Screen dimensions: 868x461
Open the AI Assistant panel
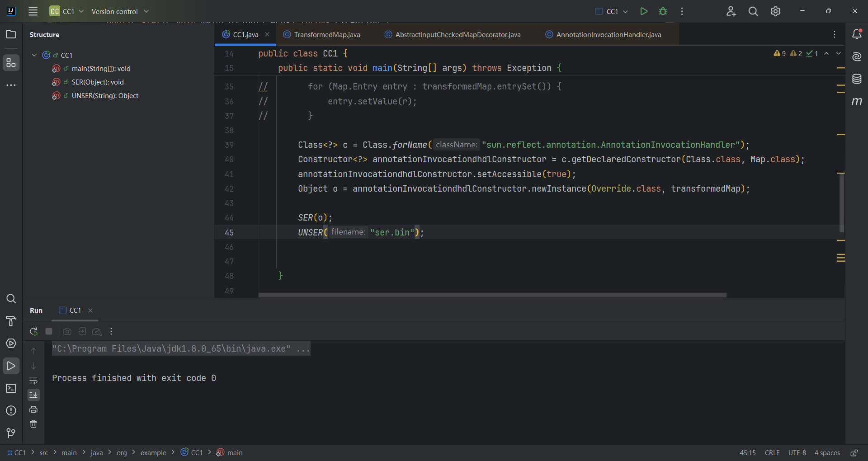coord(857,56)
